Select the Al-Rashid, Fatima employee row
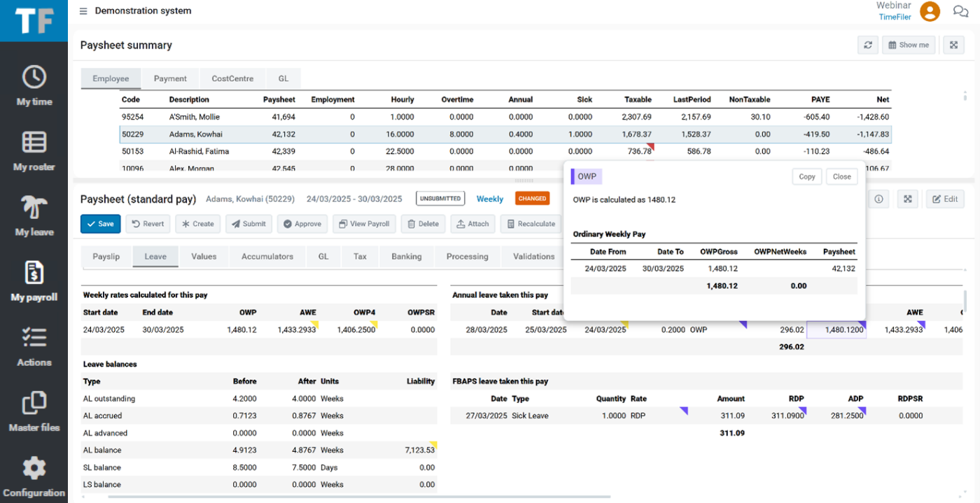Image resolution: width=980 pixels, height=503 pixels. tap(199, 151)
